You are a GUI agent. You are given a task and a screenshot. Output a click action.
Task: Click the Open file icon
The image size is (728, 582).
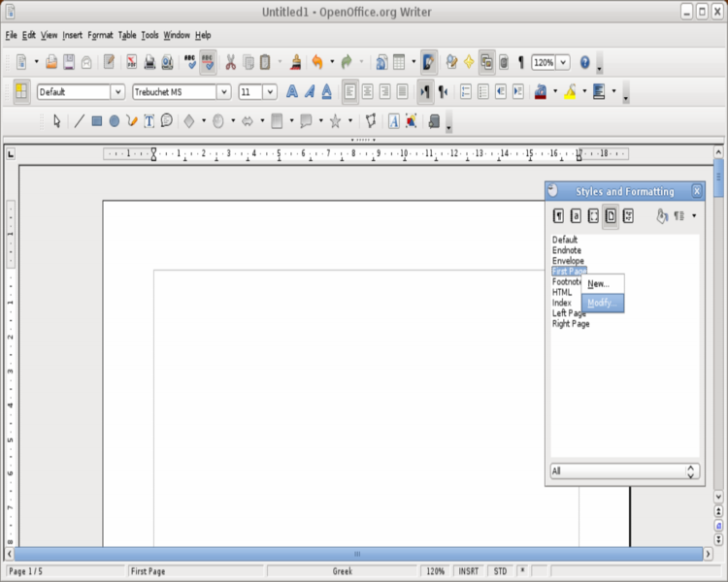(x=51, y=62)
